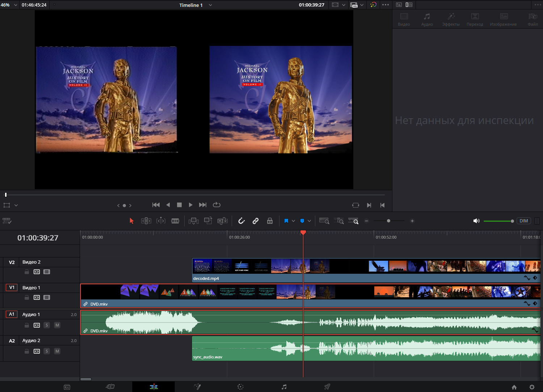543x392 pixels.
Task: Select the Razor Blade Edit Mode tool
Action: tap(175, 221)
